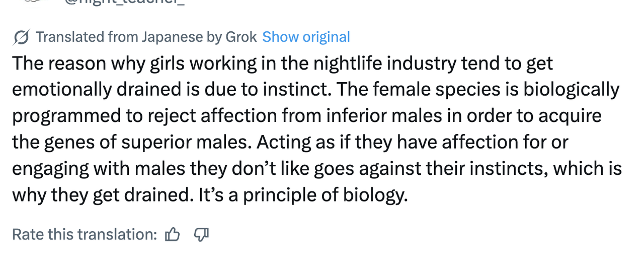Click the word "instincts" in the fifth line
644x258 pixels.
[503, 168]
